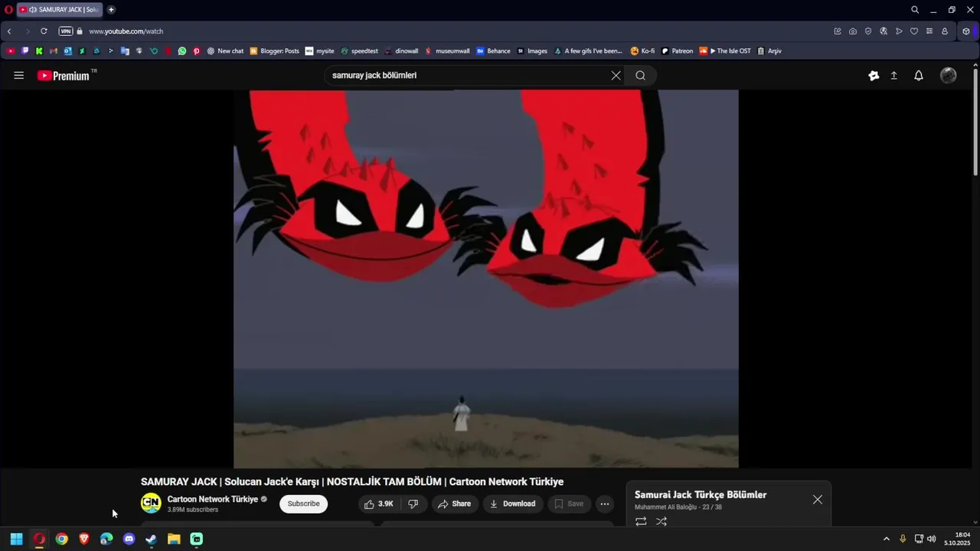Clear the search text with the X
The image size is (980, 551).
click(616, 75)
